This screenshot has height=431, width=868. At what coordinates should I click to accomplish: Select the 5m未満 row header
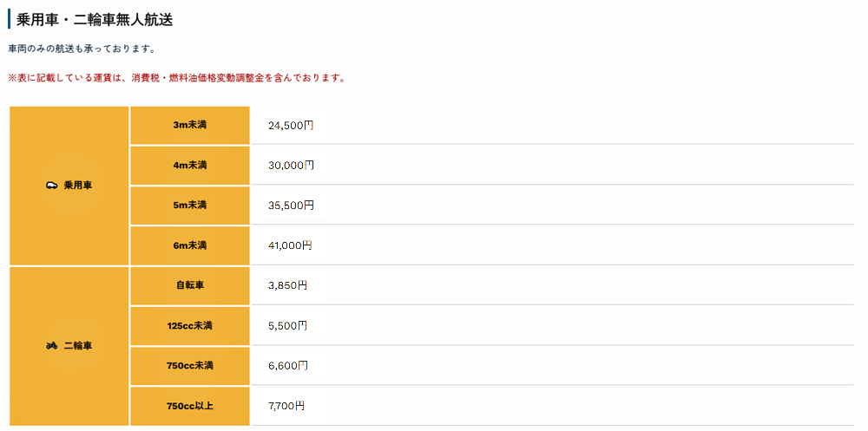click(190, 206)
